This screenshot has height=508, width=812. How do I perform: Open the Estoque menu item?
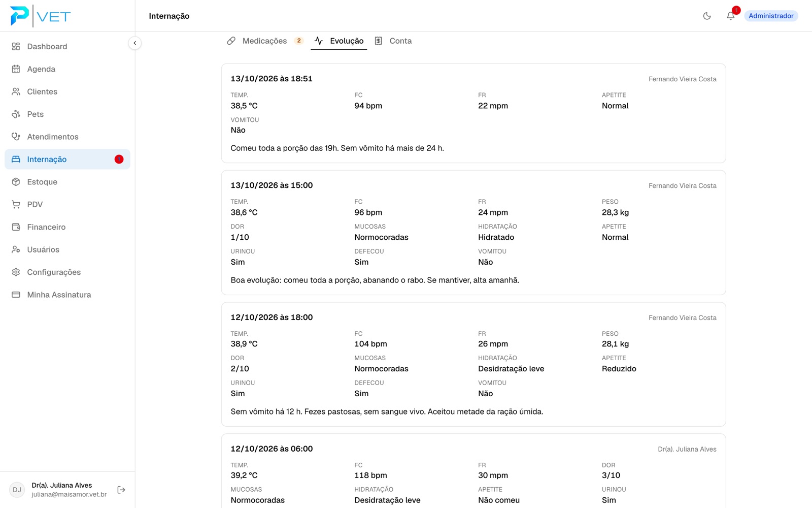pos(67,182)
